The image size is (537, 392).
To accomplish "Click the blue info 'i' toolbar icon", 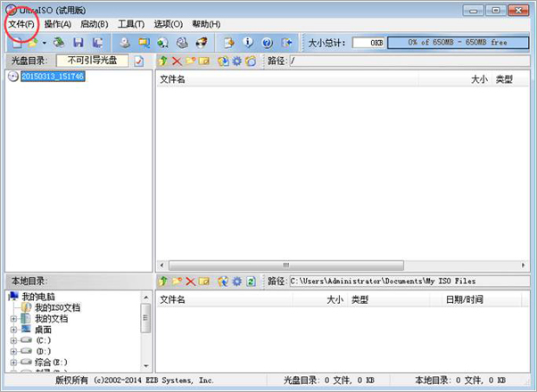I will pyautogui.click(x=248, y=43).
